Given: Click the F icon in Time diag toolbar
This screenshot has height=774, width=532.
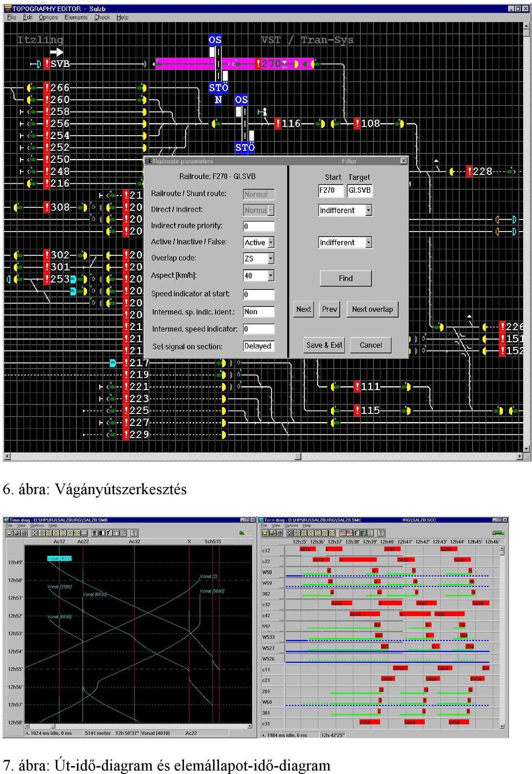Looking at the screenshot, I should pyautogui.click(x=109, y=533).
